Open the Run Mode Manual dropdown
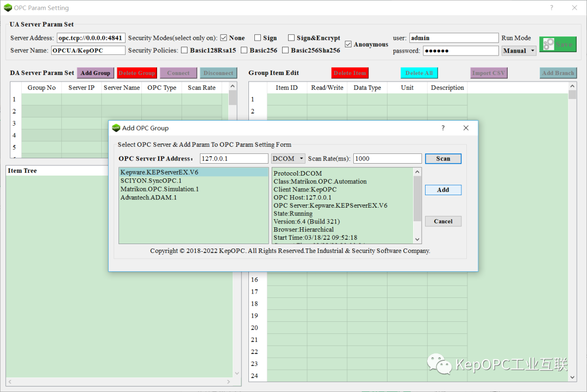The width and height of the screenshot is (587, 392). click(x=519, y=51)
